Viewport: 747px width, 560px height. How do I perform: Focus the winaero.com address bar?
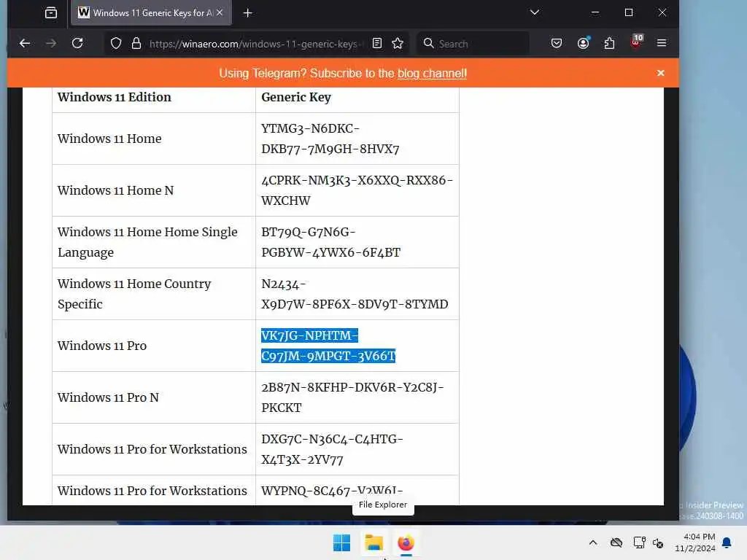(x=258, y=44)
